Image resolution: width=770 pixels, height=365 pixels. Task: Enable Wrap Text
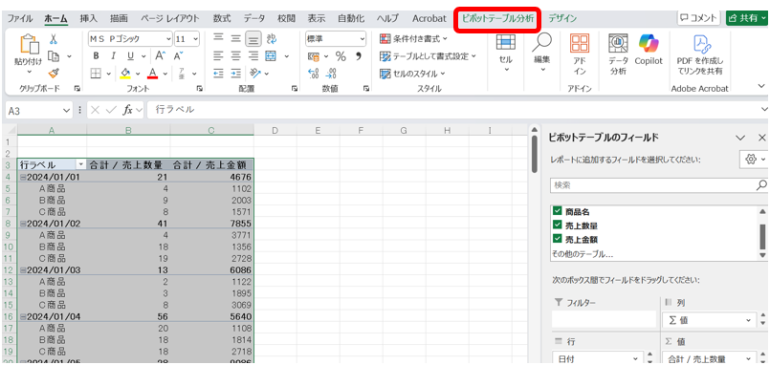(272, 38)
